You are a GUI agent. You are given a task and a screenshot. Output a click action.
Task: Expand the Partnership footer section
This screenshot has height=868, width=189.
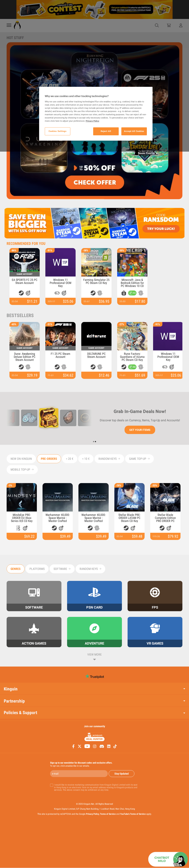click(x=94, y=701)
